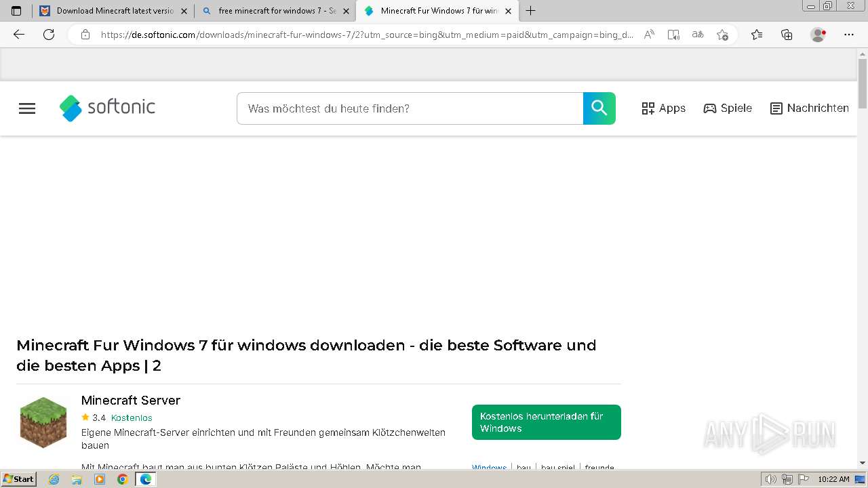Viewport: 868px width, 488px height.
Task: Open the Action Center flag icon
Action: click(x=803, y=479)
